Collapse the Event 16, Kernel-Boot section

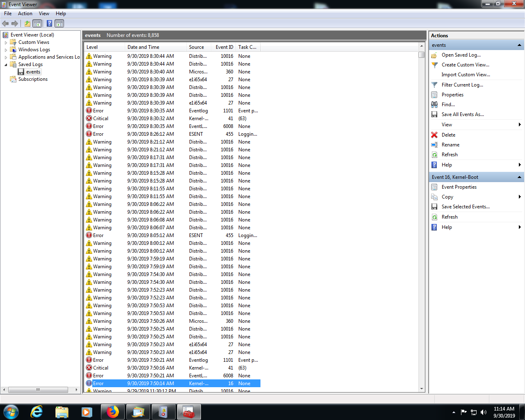[x=519, y=177]
